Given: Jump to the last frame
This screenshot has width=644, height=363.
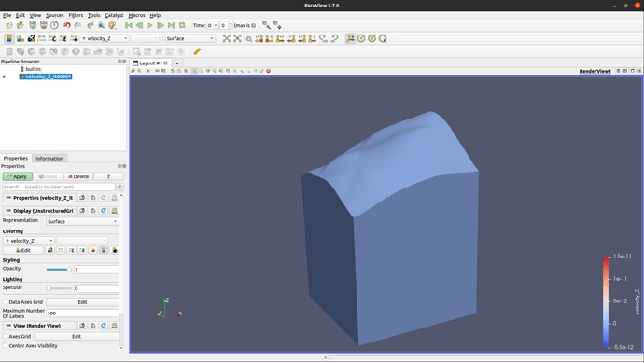Looking at the screenshot, I should coord(172,25).
